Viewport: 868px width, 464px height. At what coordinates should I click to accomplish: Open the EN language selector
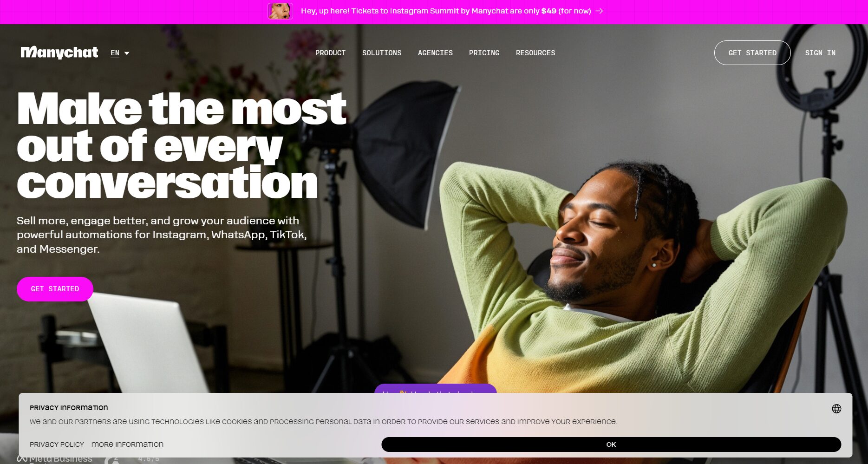[120, 53]
